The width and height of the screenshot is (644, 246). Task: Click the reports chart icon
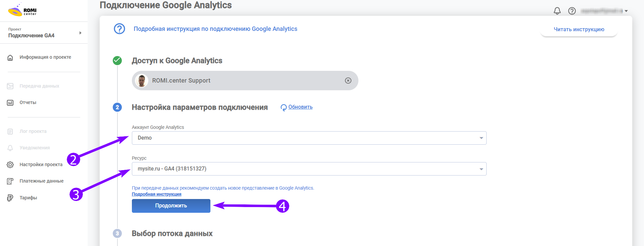point(10,103)
